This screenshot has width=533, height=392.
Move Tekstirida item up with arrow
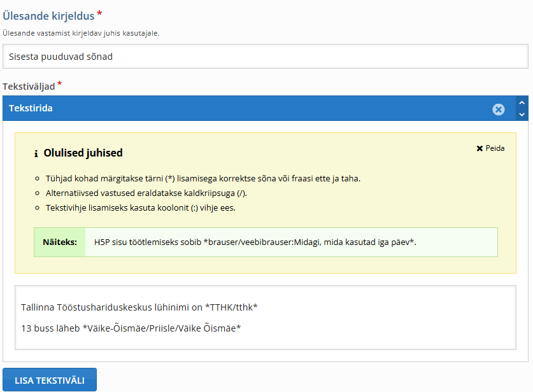(522, 103)
